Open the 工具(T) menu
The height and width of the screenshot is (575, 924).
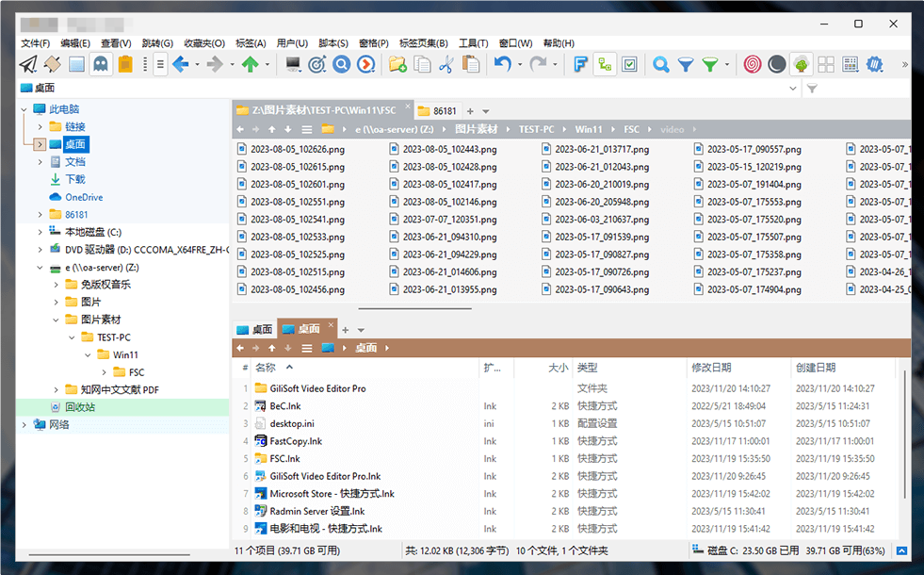[473, 43]
